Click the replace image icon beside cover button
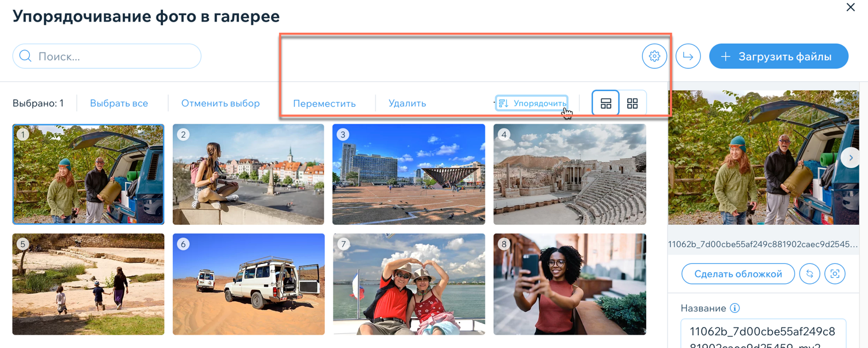Viewport: 868px width, 348px height. [x=810, y=274]
